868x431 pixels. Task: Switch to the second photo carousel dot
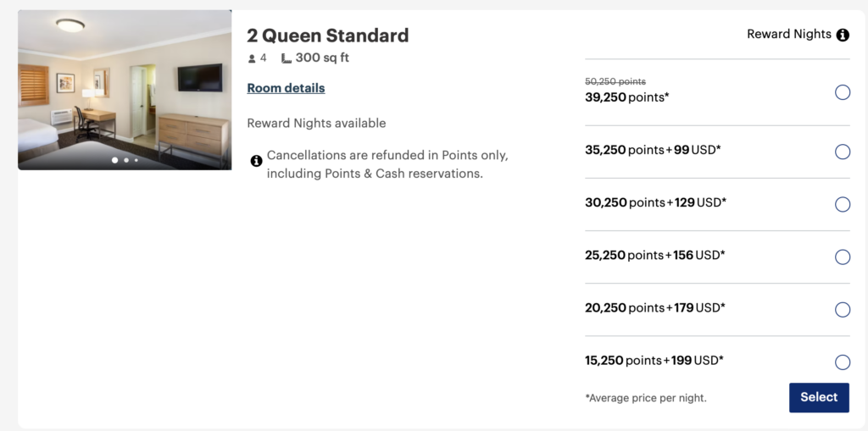(x=126, y=160)
